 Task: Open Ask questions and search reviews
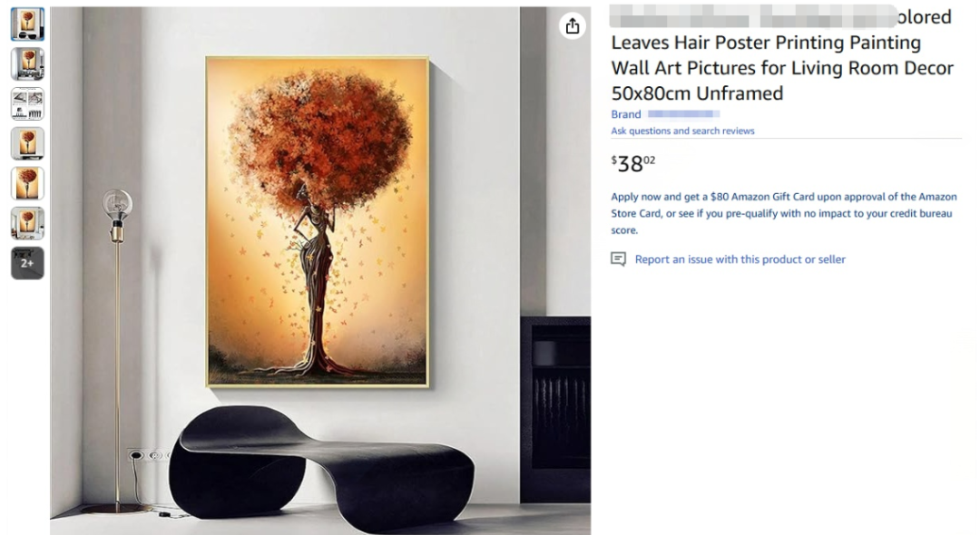click(x=682, y=131)
